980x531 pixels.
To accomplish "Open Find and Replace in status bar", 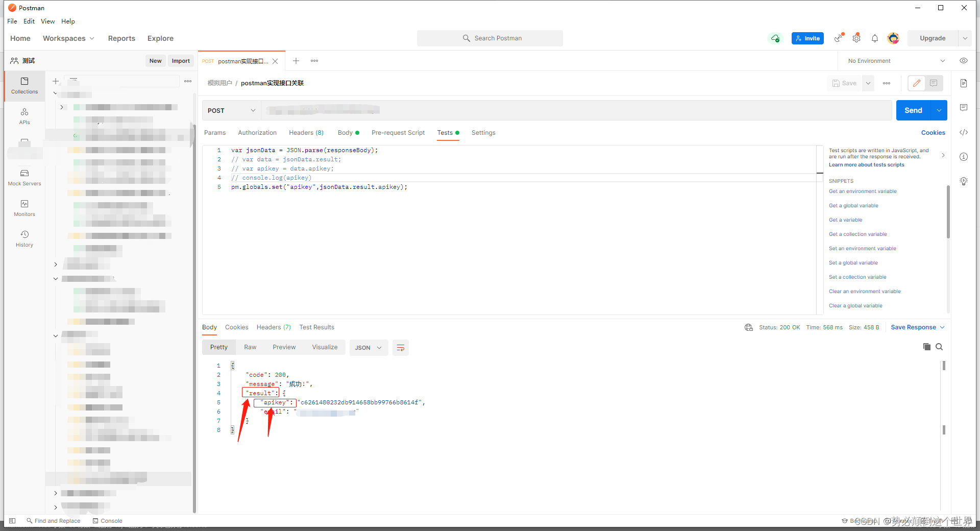I will (54, 521).
